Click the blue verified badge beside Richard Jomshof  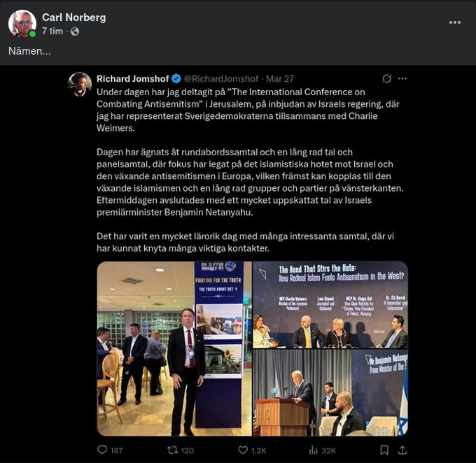[177, 78]
